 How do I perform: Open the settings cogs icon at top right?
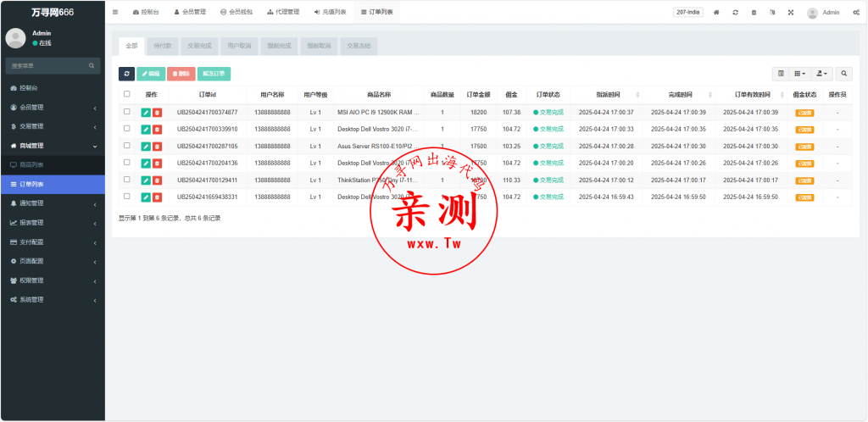856,12
